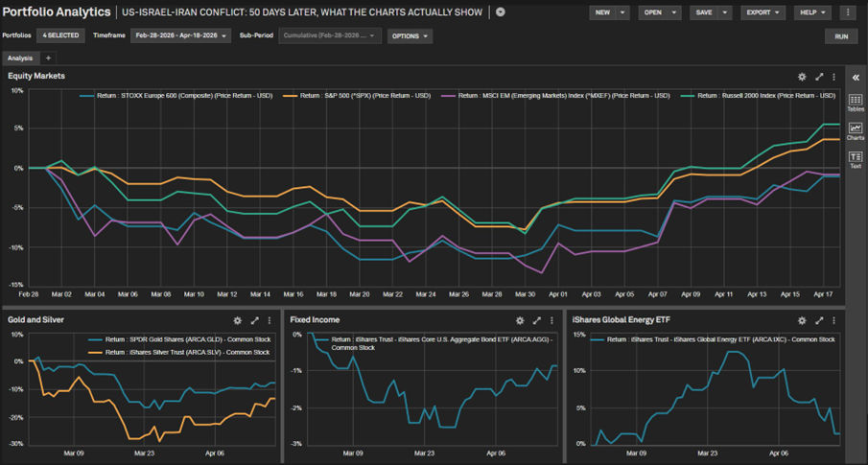The image size is (868, 465).
Task: Switch to the Analysis tab
Action: (x=20, y=58)
